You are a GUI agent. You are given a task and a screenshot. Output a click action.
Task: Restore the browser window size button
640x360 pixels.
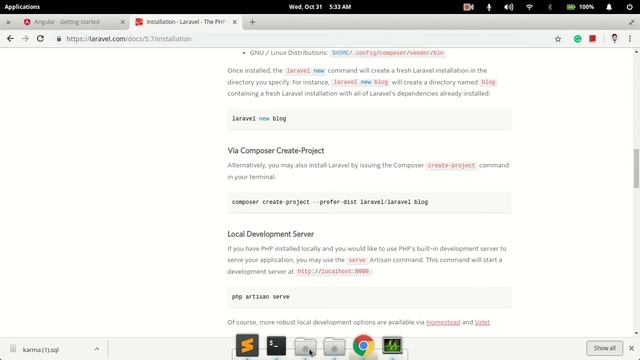(x=632, y=22)
